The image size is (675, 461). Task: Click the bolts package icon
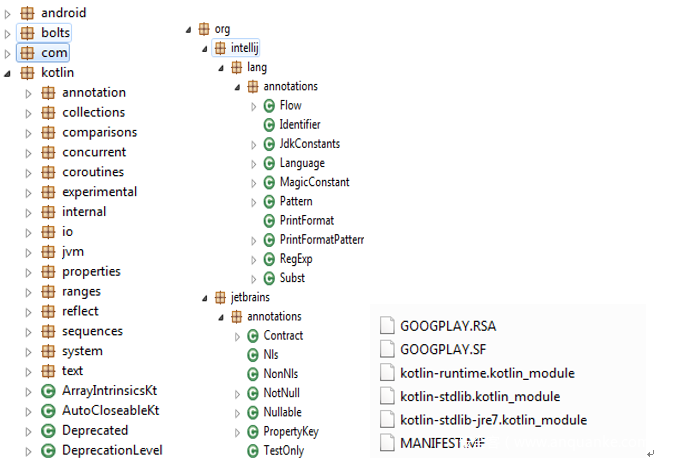(x=27, y=33)
